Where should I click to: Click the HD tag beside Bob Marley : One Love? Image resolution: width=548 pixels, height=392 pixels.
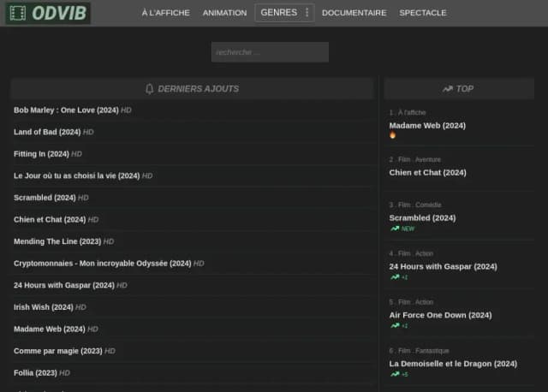click(126, 110)
